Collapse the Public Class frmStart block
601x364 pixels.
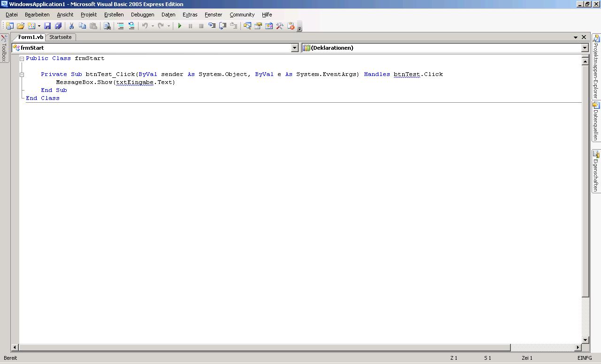point(22,59)
